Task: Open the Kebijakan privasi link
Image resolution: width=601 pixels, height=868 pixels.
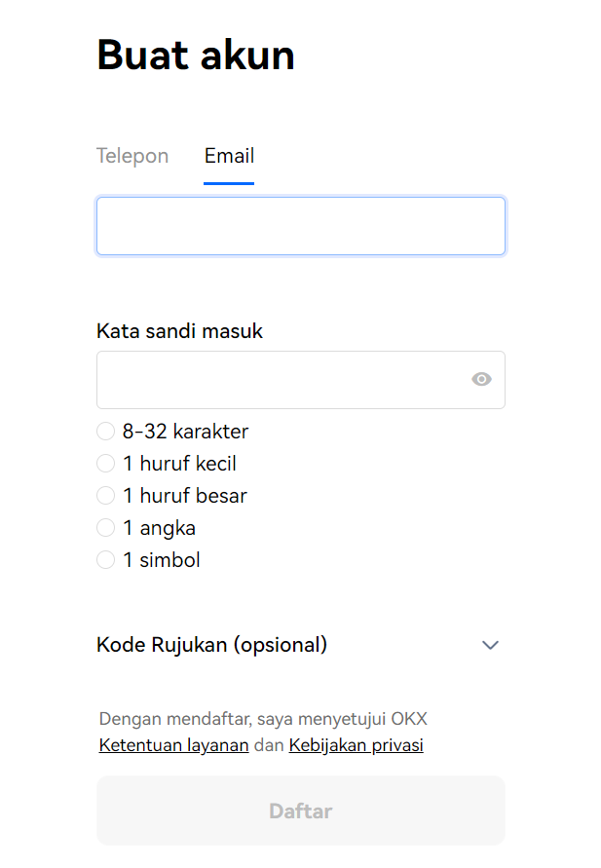Action: [356, 745]
